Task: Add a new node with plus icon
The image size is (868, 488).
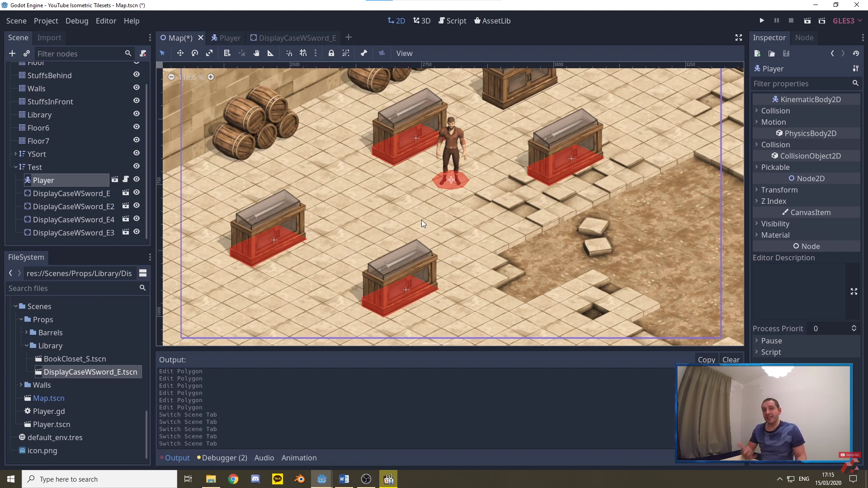Action: click(12, 54)
